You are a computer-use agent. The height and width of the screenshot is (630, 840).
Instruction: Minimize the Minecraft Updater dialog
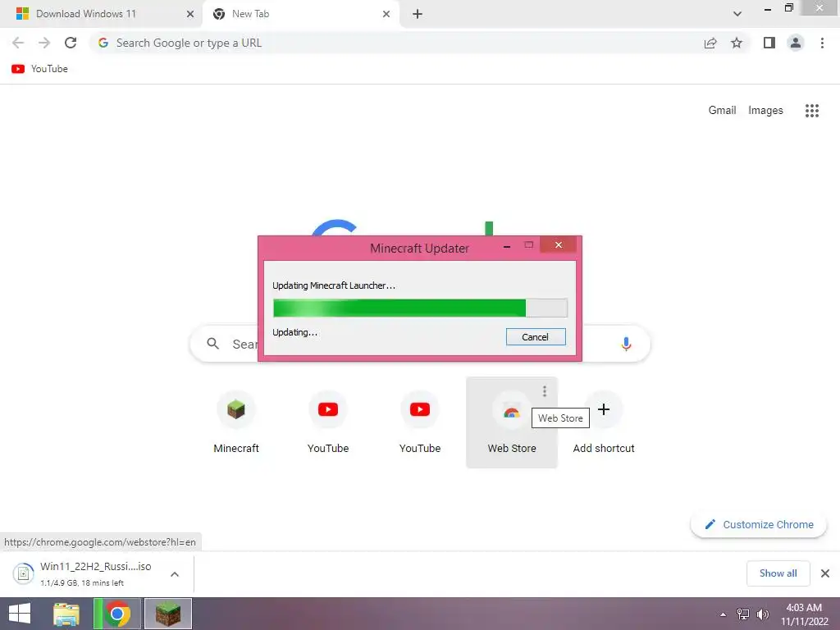tap(507, 246)
